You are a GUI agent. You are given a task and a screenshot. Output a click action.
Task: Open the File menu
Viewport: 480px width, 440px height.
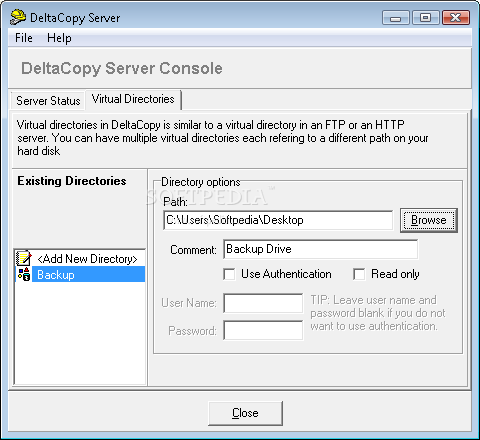tap(24, 38)
